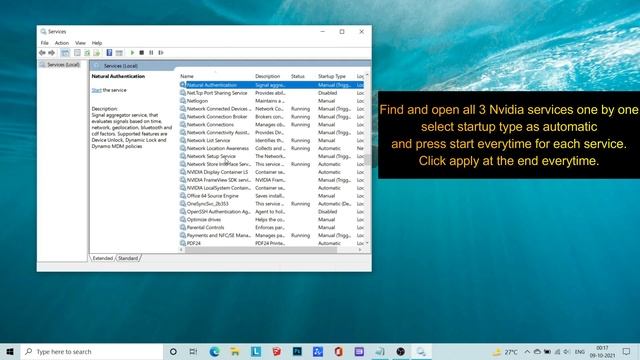Select NVIDIA Display Container LS row
Image resolution: width=640 pixels, height=360 pixels.
click(x=271, y=172)
